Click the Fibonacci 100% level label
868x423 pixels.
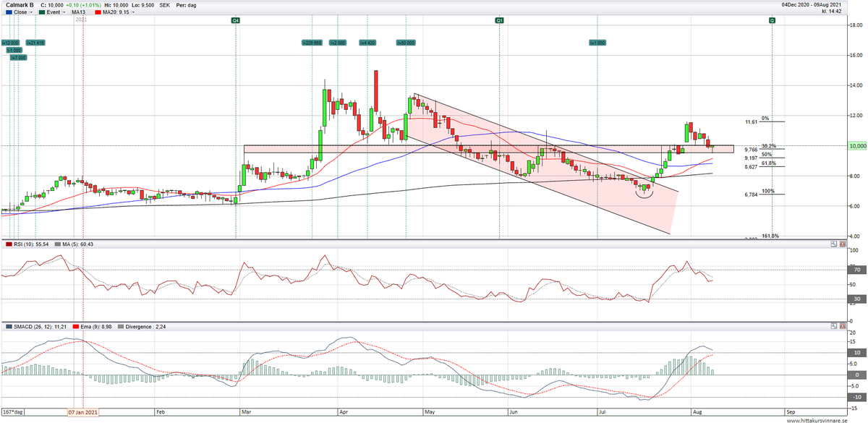pos(768,190)
